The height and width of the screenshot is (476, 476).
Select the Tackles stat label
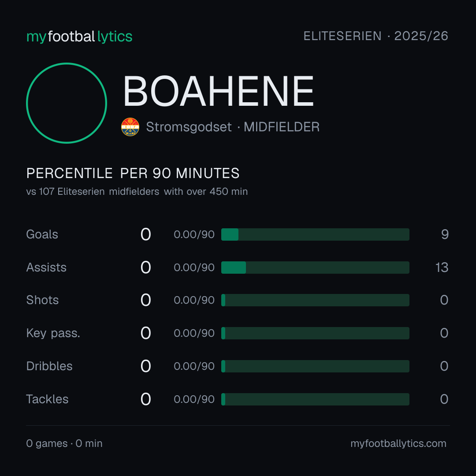click(47, 399)
